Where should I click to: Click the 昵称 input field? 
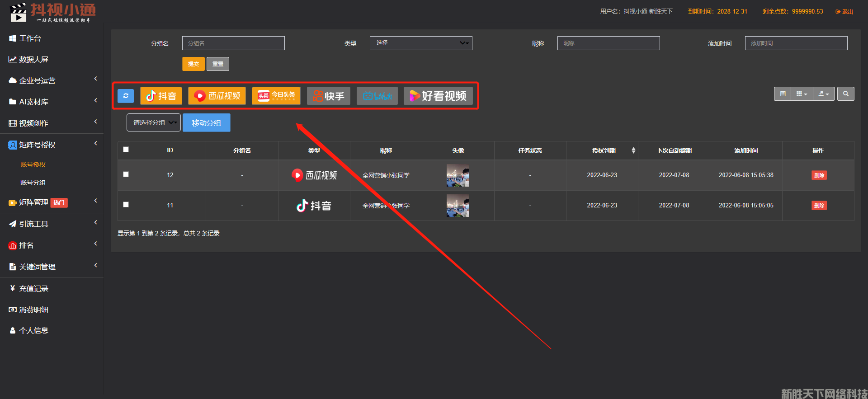(609, 43)
